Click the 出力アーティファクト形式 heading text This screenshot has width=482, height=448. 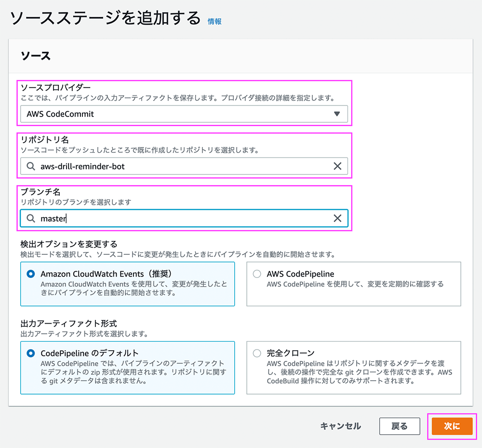[x=68, y=324]
